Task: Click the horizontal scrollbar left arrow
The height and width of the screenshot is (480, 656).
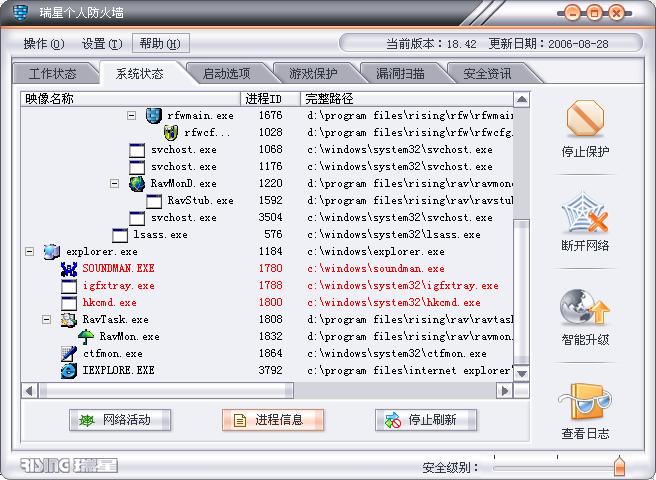Action: (x=29, y=391)
